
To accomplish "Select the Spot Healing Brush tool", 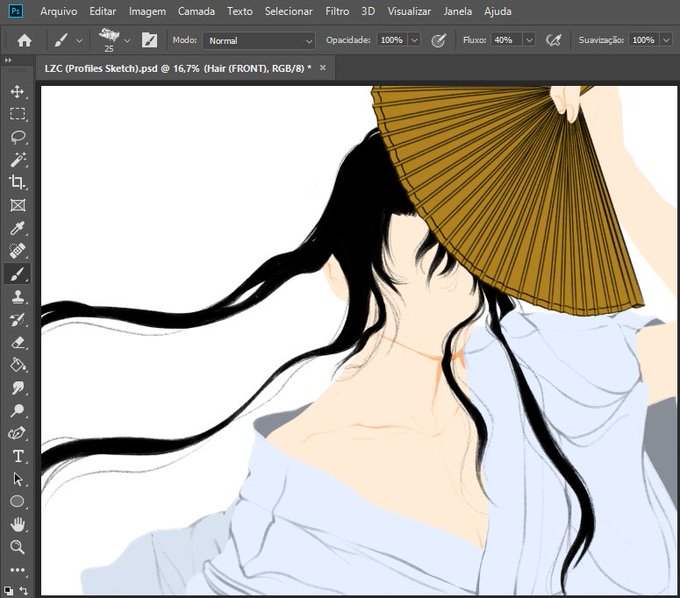I will coord(17,251).
